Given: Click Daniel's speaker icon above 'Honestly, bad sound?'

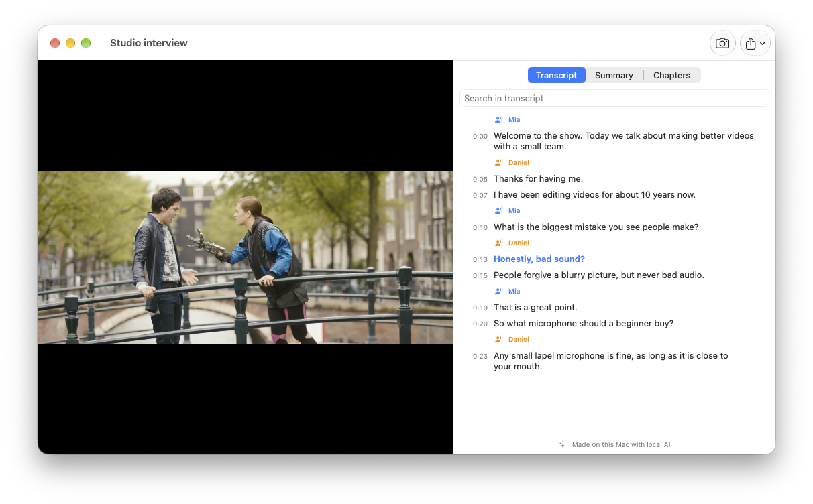Looking at the screenshot, I should tap(498, 243).
